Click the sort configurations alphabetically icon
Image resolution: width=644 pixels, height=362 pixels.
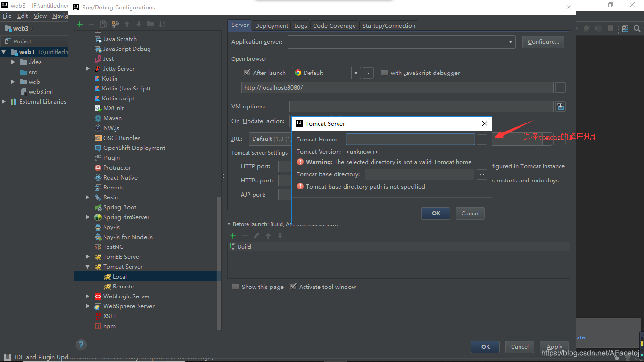click(162, 24)
